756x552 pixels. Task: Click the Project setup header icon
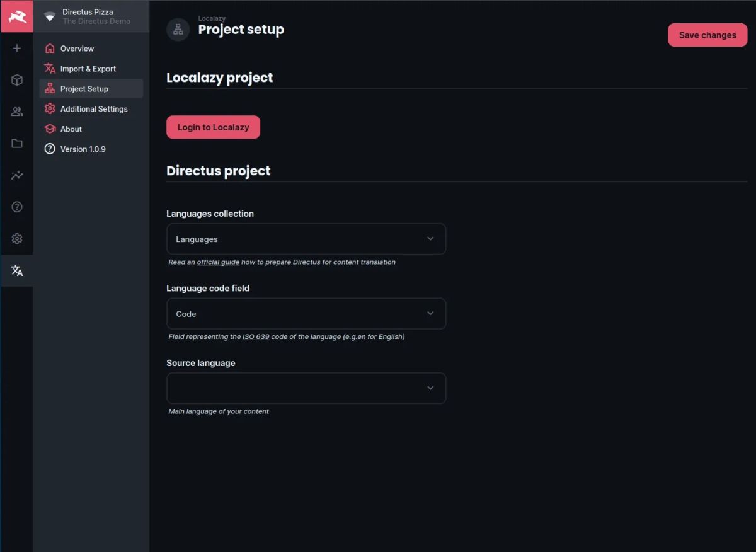178,30
